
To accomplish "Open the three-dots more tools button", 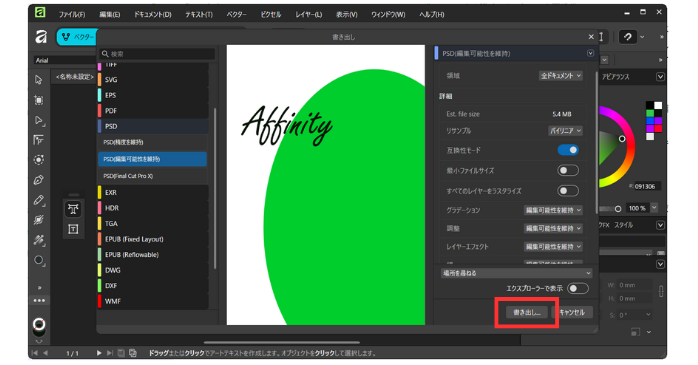I will [39, 300].
